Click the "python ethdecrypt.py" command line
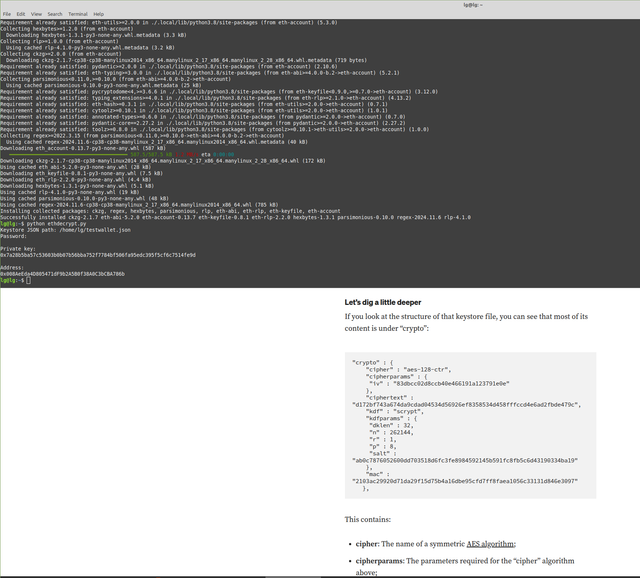 tap(56, 224)
